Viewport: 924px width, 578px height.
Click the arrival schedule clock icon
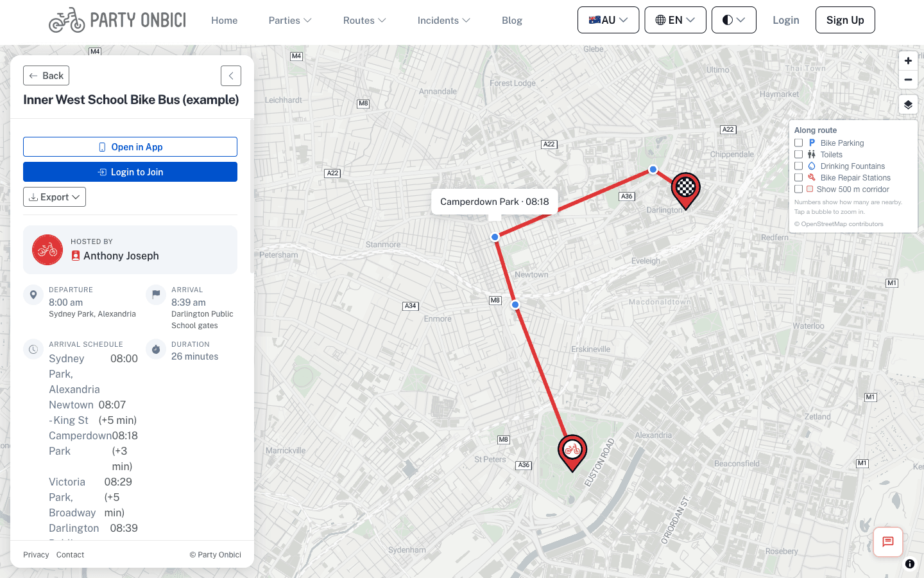[33, 349]
